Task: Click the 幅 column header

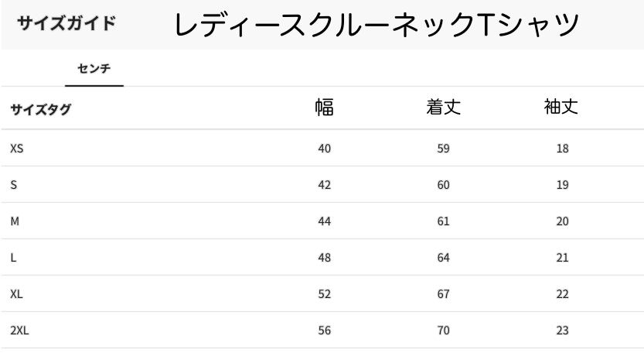Action: tap(325, 108)
